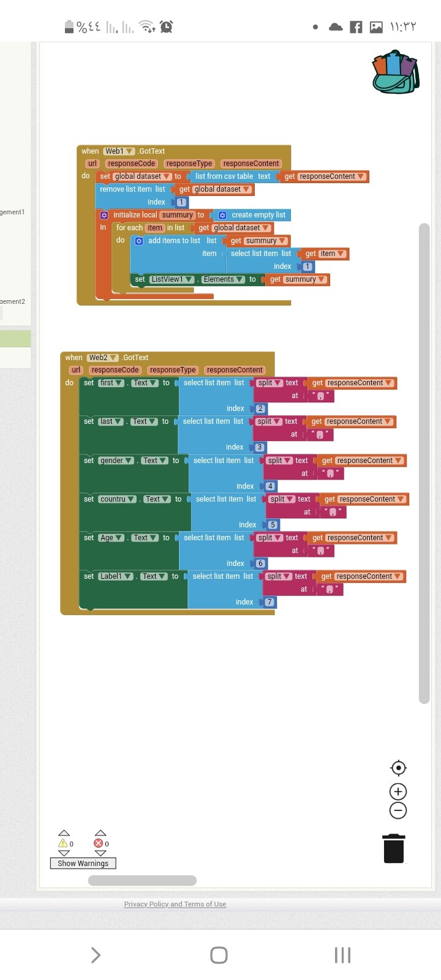The image size is (441, 980).
Task: Tap Android home navigation button
Action: pyautogui.click(x=219, y=955)
